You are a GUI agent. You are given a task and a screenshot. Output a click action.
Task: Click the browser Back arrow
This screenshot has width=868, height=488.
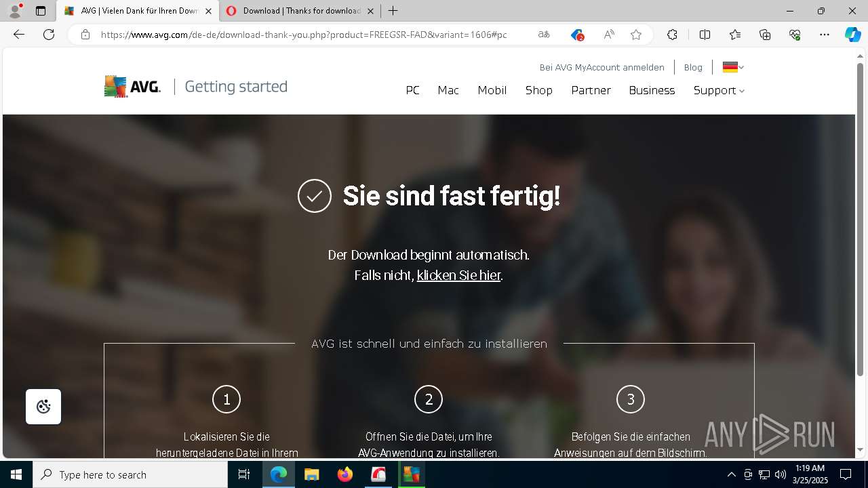click(19, 35)
